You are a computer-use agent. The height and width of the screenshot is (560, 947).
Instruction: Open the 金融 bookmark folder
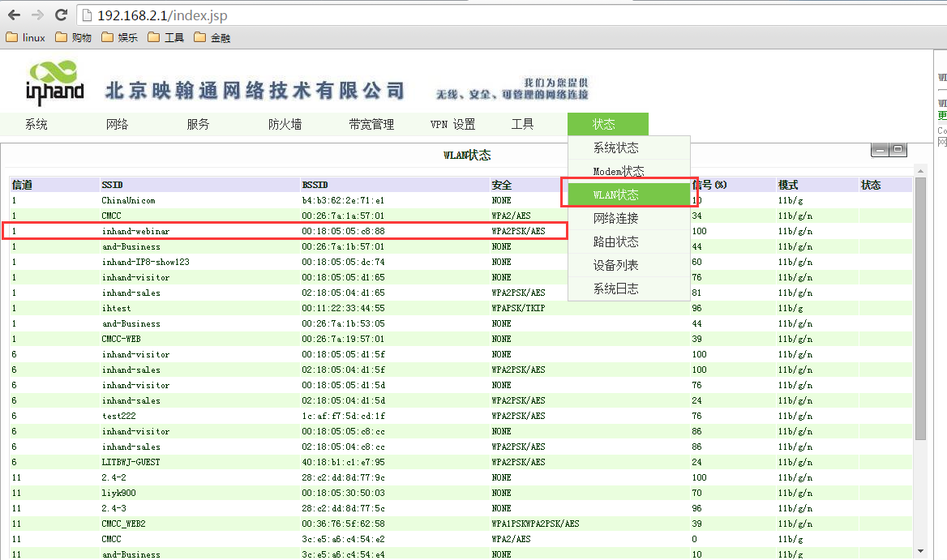(x=212, y=37)
